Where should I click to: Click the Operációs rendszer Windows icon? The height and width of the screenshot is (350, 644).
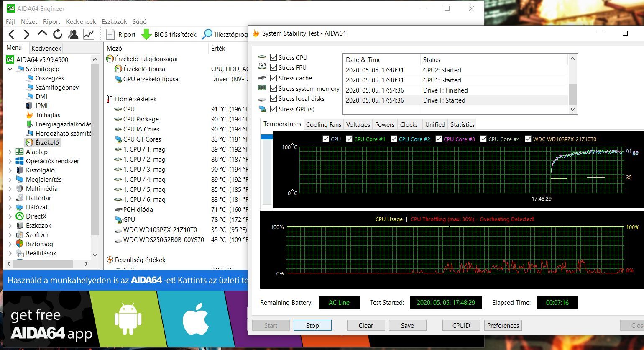tap(19, 161)
